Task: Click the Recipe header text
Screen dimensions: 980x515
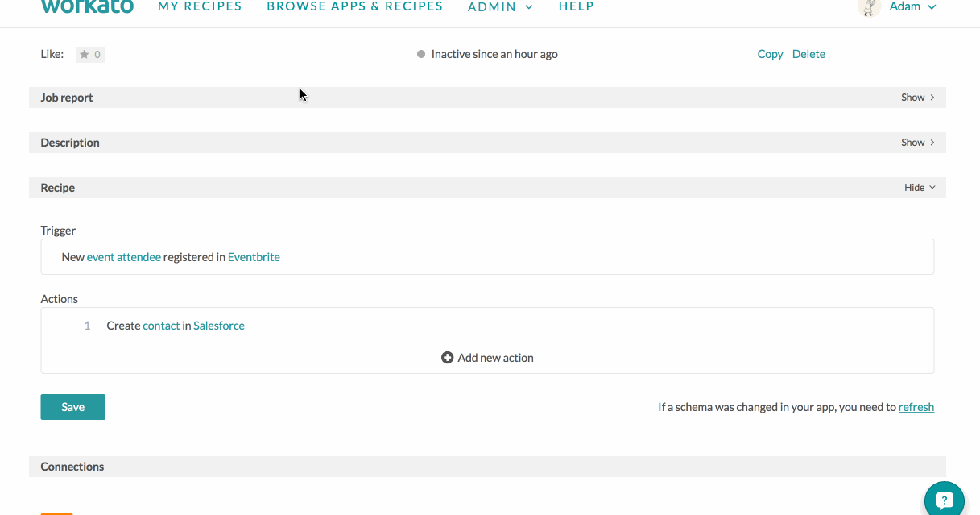Action: click(x=58, y=188)
